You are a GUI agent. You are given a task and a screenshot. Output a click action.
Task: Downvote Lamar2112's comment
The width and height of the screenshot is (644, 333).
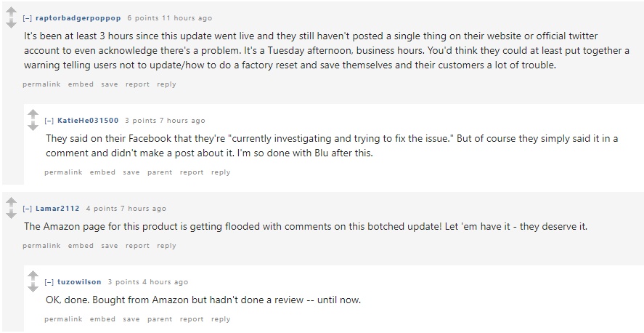(11, 214)
